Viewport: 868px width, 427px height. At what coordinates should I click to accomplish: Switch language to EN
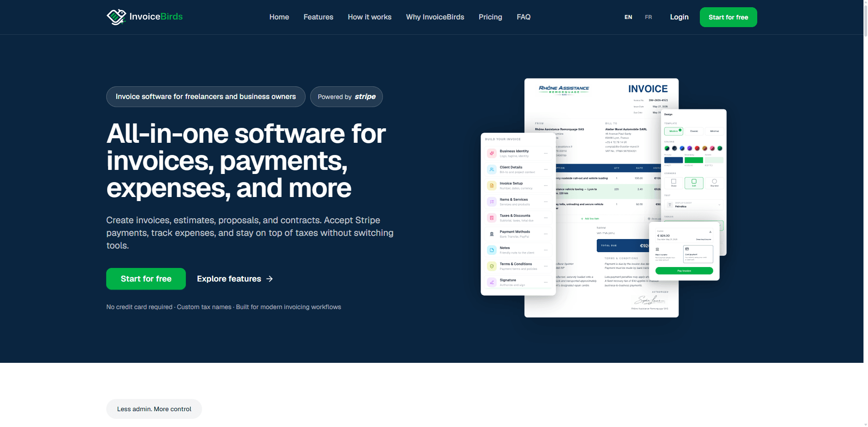pyautogui.click(x=628, y=17)
